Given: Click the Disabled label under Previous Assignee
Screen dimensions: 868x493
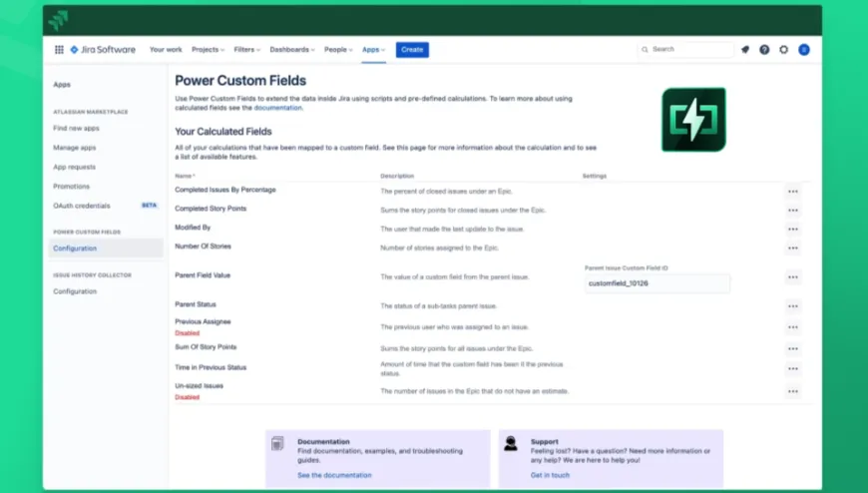Looking at the screenshot, I should pos(188,333).
